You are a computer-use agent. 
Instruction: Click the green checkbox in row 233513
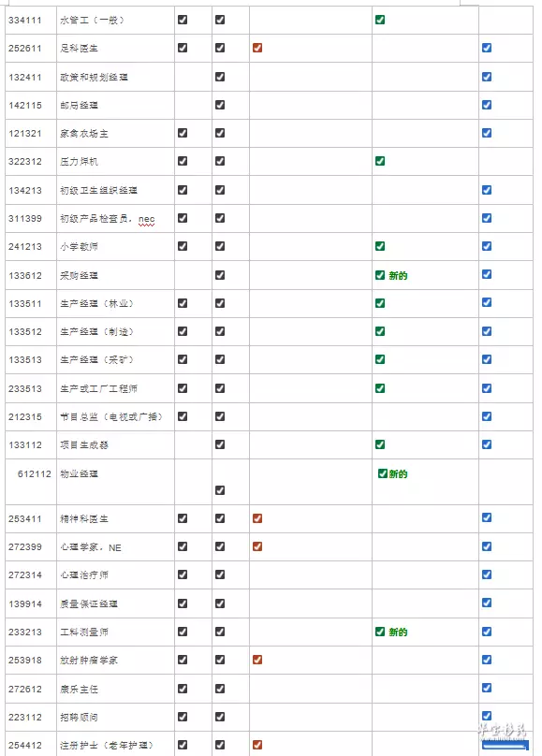pos(380,388)
